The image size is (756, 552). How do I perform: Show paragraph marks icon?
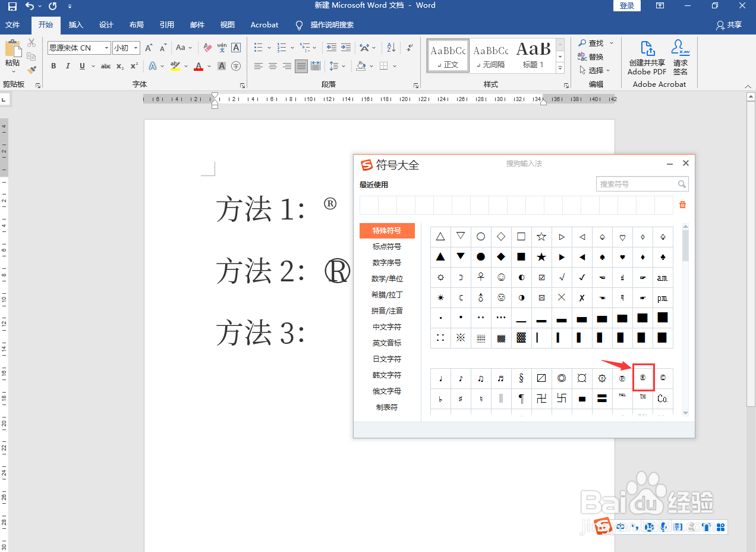pos(408,48)
